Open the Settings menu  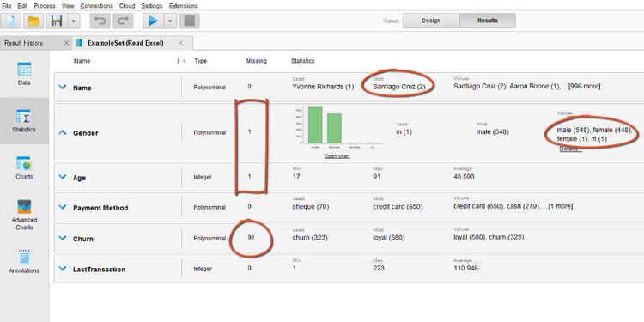point(151,6)
